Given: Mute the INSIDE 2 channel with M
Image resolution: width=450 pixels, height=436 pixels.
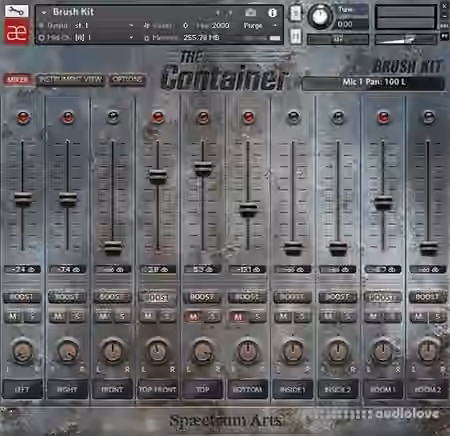Looking at the screenshot, I should 328,316.
